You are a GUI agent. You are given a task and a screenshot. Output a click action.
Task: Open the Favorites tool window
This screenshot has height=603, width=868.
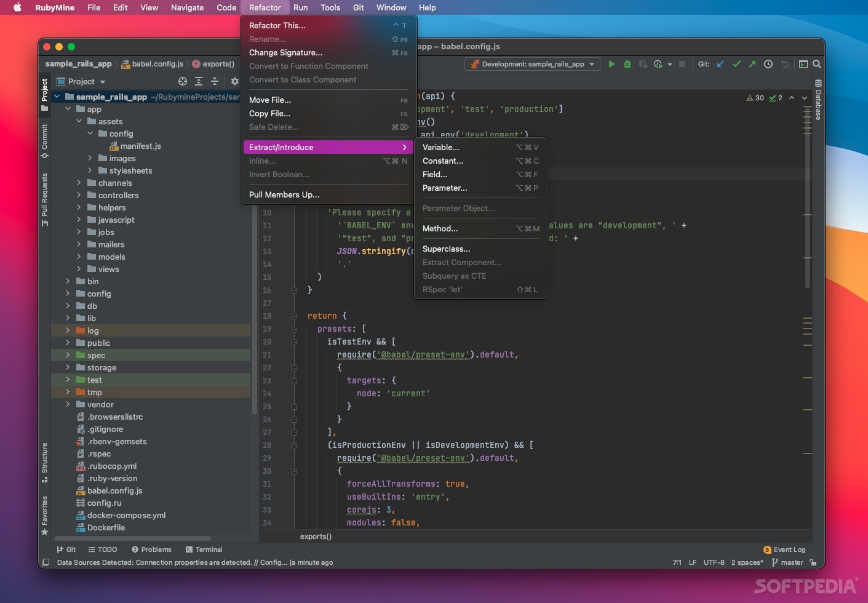pyautogui.click(x=44, y=515)
